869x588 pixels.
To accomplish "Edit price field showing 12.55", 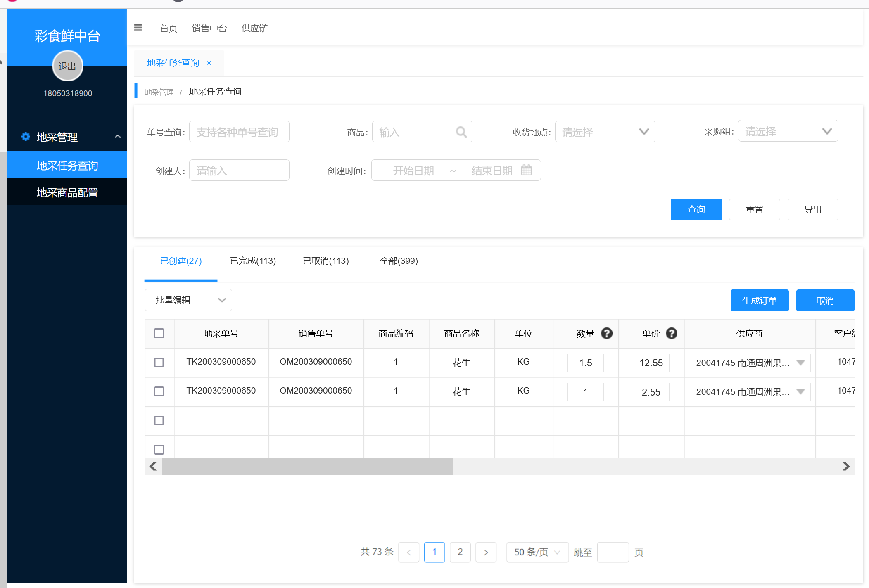I will [x=651, y=363].
